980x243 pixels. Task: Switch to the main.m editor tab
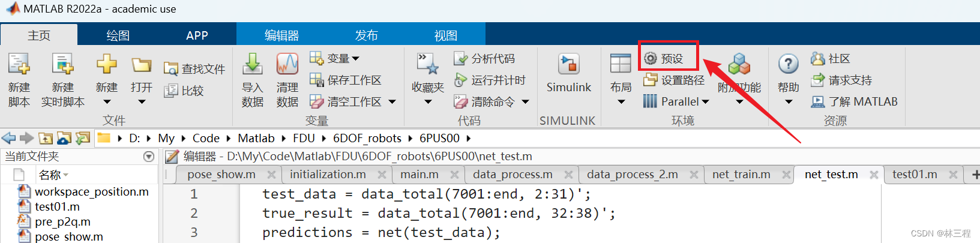tap(419, 175)
